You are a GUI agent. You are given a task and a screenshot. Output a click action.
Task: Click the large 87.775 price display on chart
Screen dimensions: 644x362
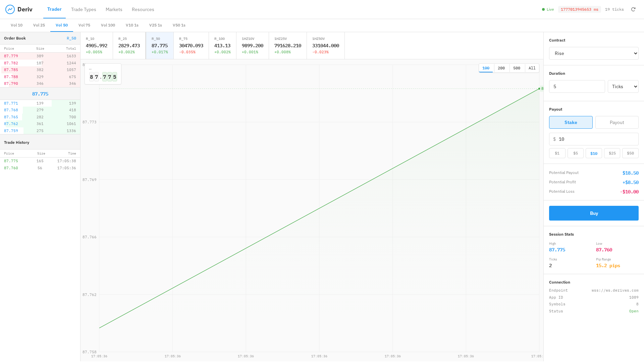click(x=103, y=77)
